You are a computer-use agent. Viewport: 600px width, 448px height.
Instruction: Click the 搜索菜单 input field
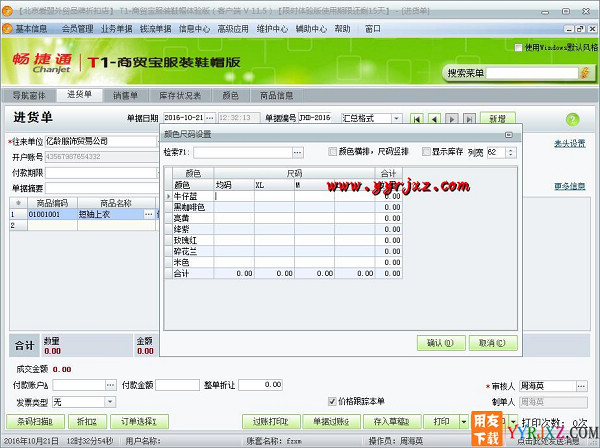pyautogui.click(x=532, y=73)
